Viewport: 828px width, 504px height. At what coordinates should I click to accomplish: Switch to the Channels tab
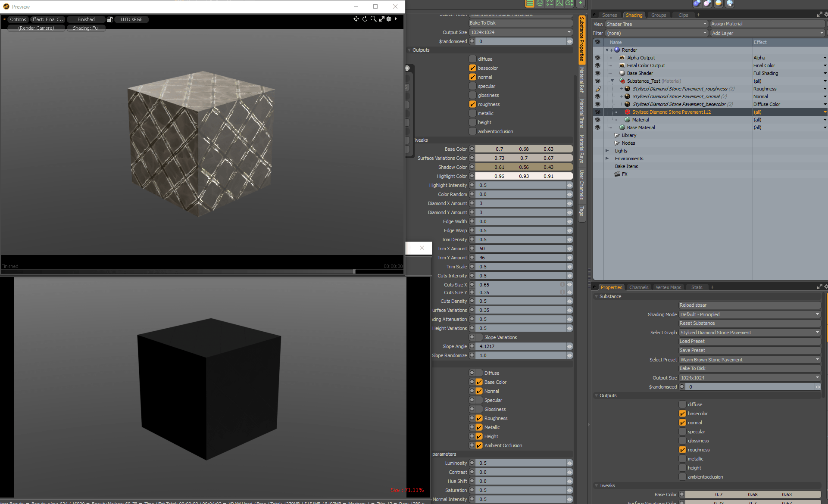tap(638, 287)
